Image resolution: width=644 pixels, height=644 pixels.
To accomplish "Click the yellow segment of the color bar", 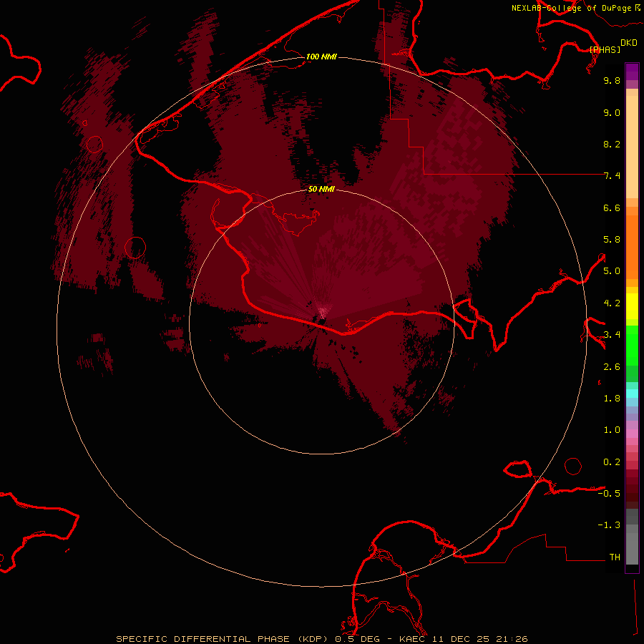I will pyautogui.click(x=632, y=306).
